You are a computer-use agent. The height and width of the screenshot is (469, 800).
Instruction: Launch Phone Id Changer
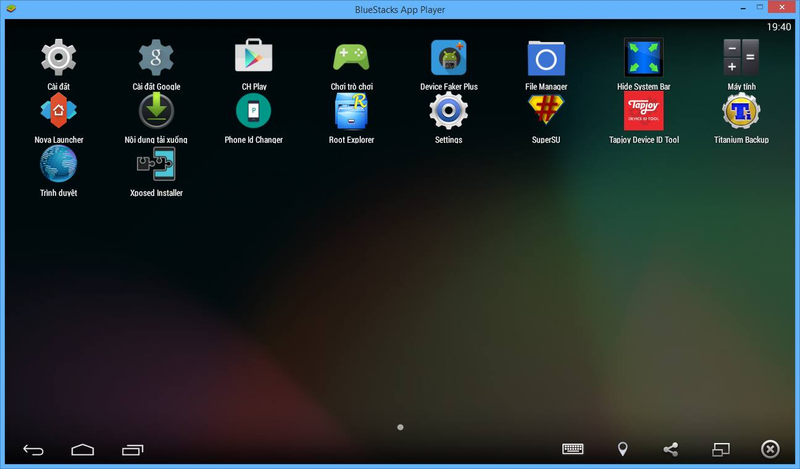[x=254, y=111]
